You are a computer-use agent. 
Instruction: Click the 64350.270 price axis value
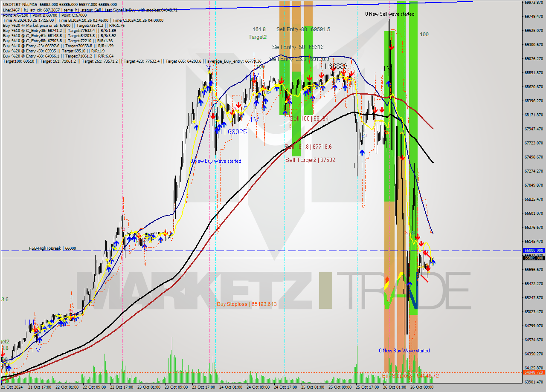pyautogui.click(x=534, y=354)
